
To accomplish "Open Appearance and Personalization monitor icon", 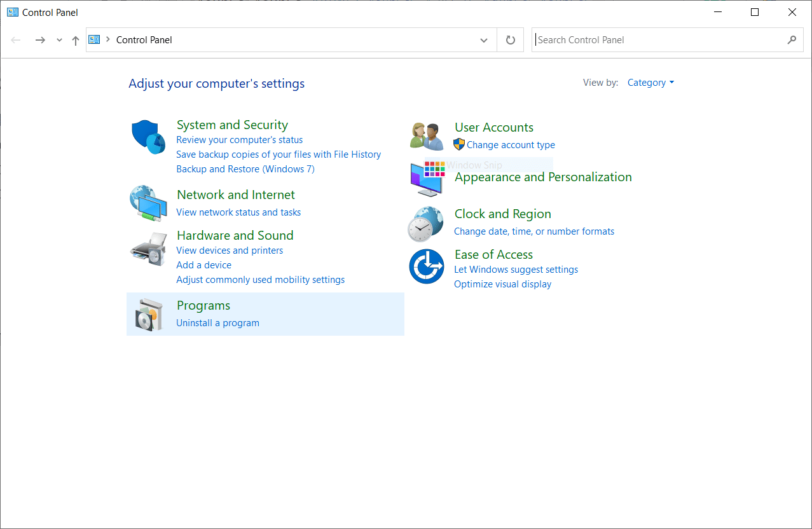I will (426, 179).
